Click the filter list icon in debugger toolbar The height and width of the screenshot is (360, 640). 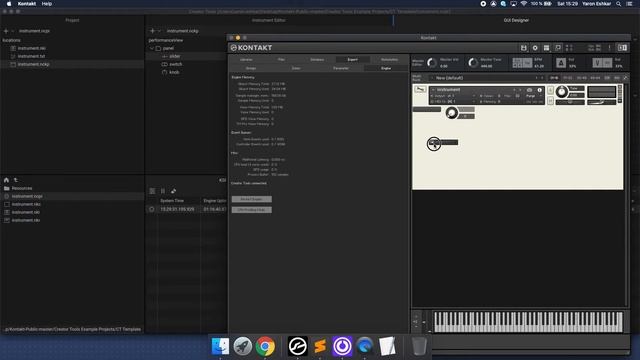point(152,191)
